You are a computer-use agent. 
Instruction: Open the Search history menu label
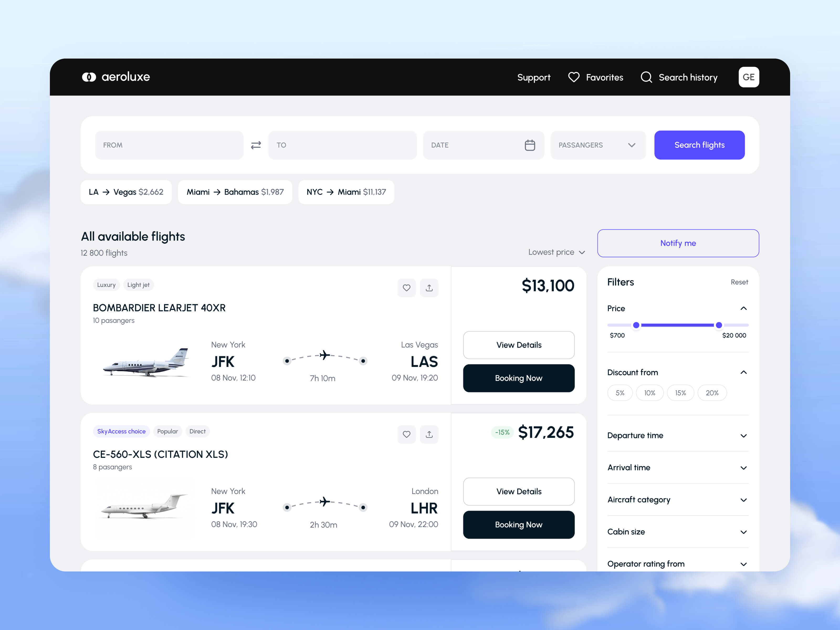(x=688, y=77)
